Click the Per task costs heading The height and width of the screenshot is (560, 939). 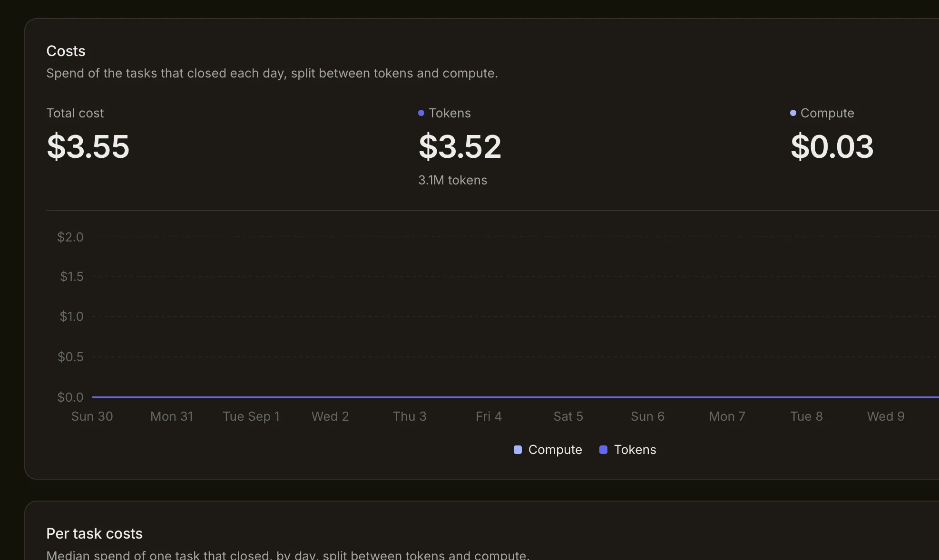coord(95,533)
